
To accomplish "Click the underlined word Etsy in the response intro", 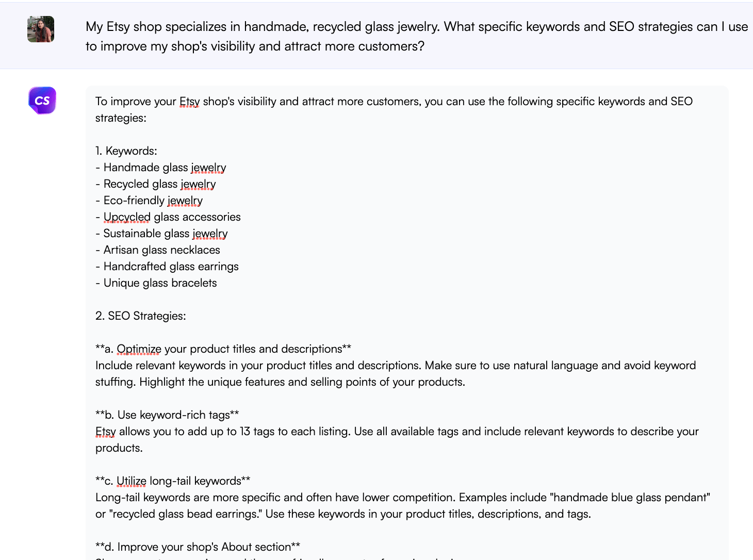I will (189, 102).
